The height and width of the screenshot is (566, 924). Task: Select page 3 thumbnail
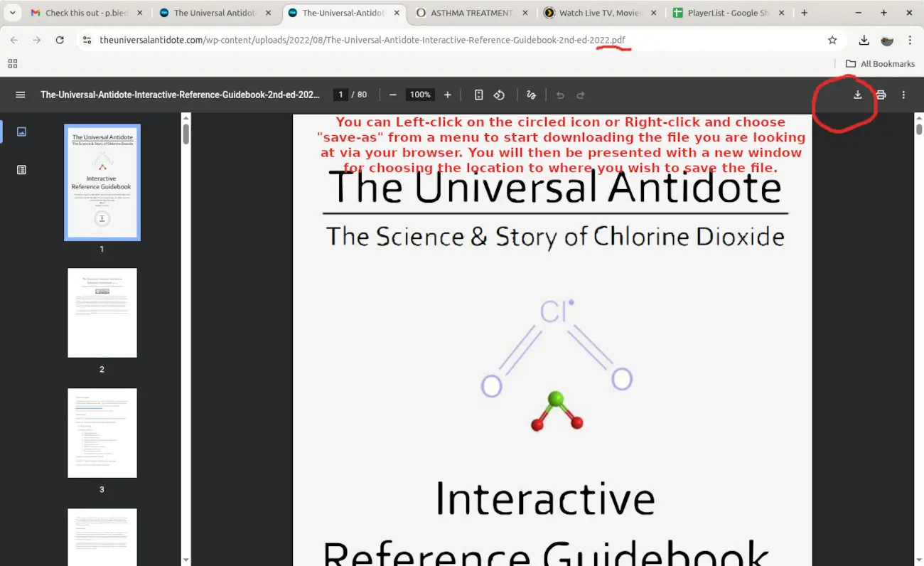(x=102, y=433)
